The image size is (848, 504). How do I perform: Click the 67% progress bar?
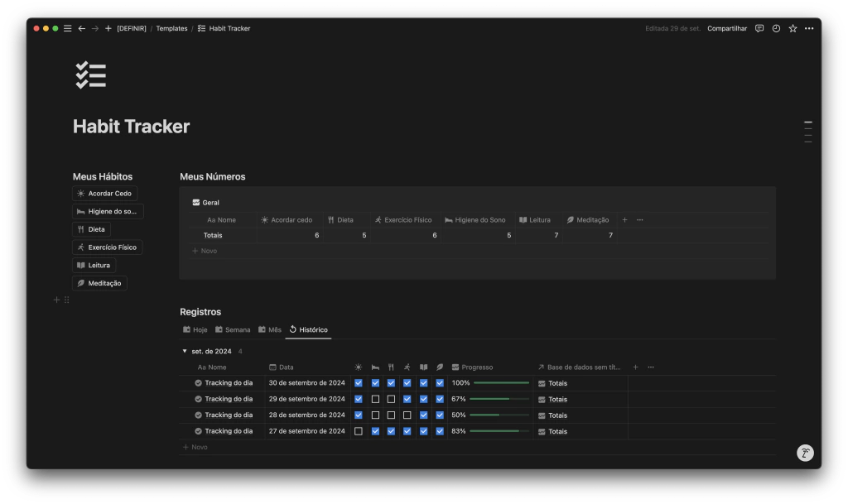coord(499,399)
